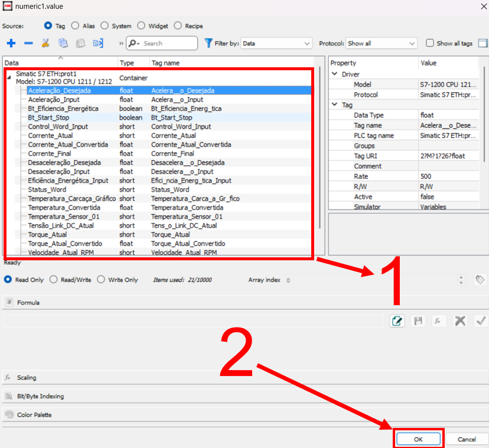Enable the Show all tags checkbox
This screenshot has width=489, height=448.
[430, 43]
